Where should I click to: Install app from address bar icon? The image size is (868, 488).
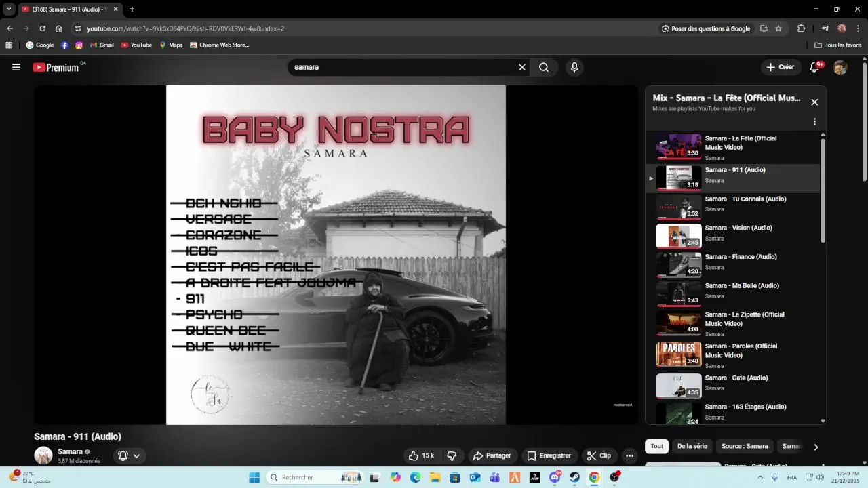pos(764,28)
